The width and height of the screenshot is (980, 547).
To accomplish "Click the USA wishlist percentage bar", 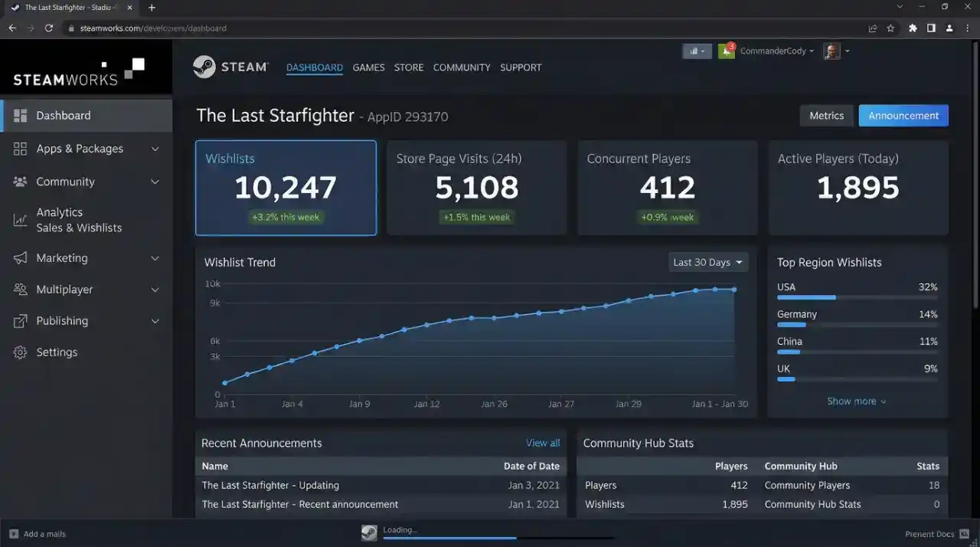I will (x=857, y=297).
